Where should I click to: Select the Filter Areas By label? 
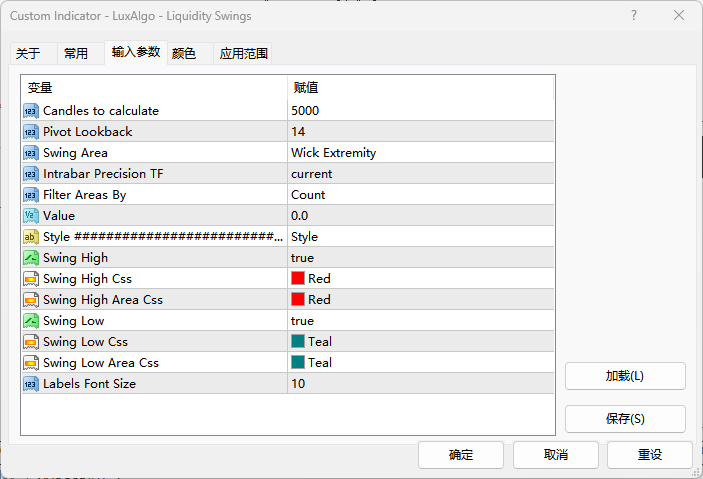(85, 195)
